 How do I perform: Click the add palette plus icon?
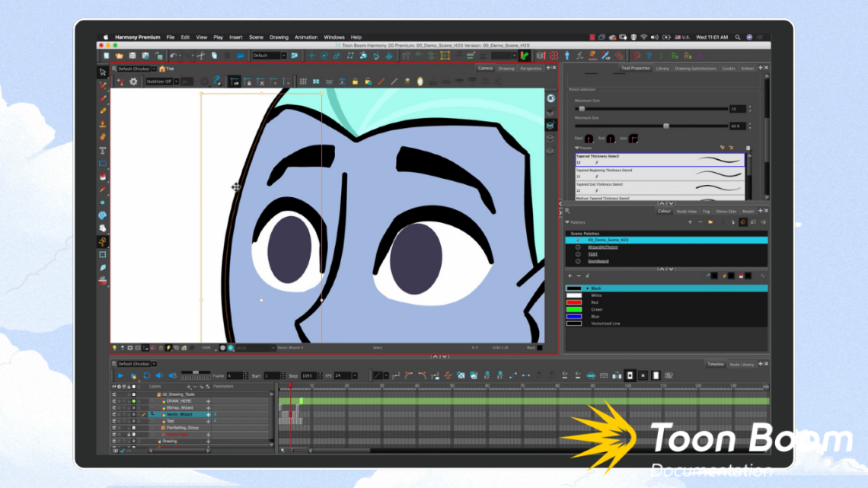pyautogui.click(x=690, y=222)
